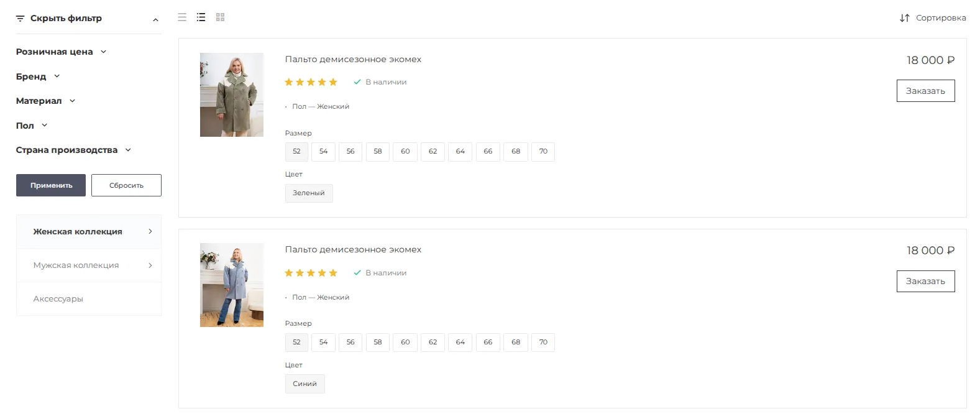
Task: Click the five-star rating of green coat
Action: click(x=311, y=82)
